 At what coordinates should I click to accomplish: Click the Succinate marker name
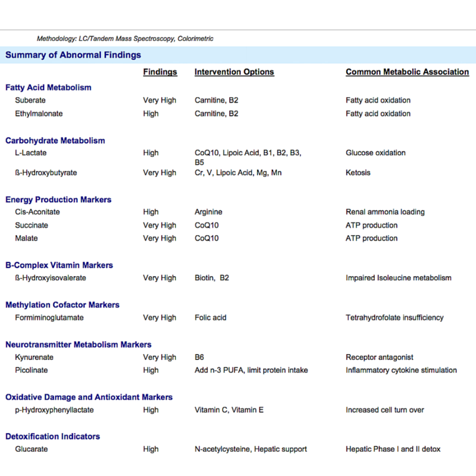point(32,226)
